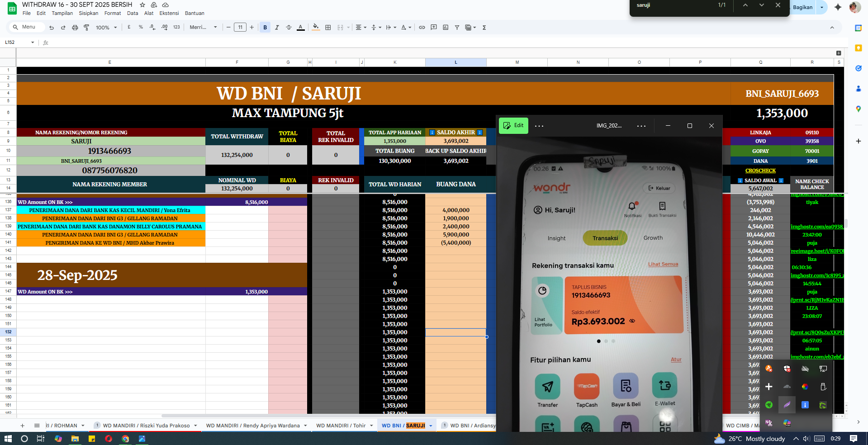Go to next search result arrow
868x445 pixels.
point(762,5)
